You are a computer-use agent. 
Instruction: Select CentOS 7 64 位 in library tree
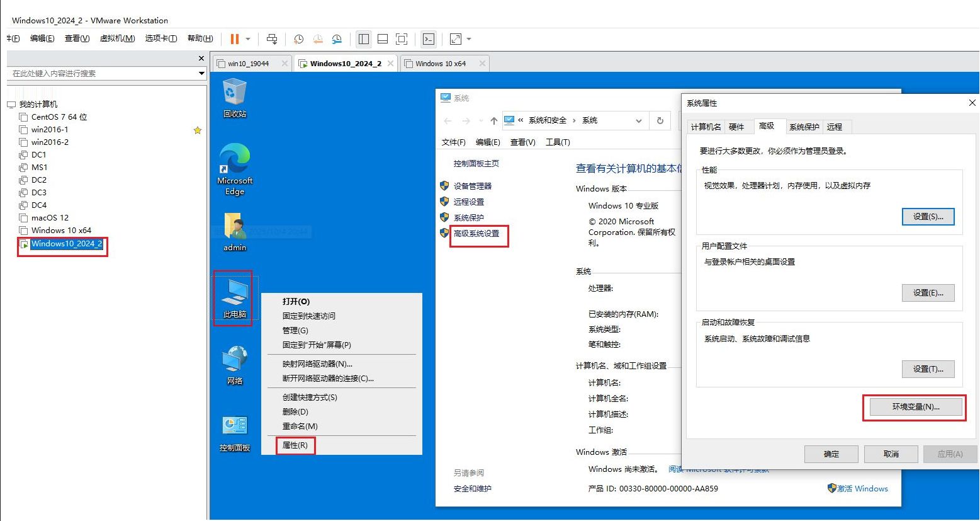pos(59,117)
